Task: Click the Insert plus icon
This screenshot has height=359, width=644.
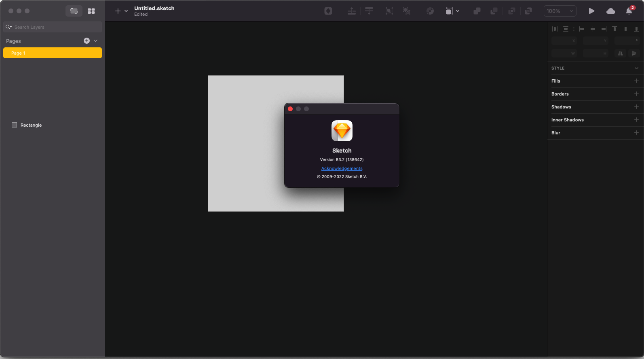Action: 118,11
